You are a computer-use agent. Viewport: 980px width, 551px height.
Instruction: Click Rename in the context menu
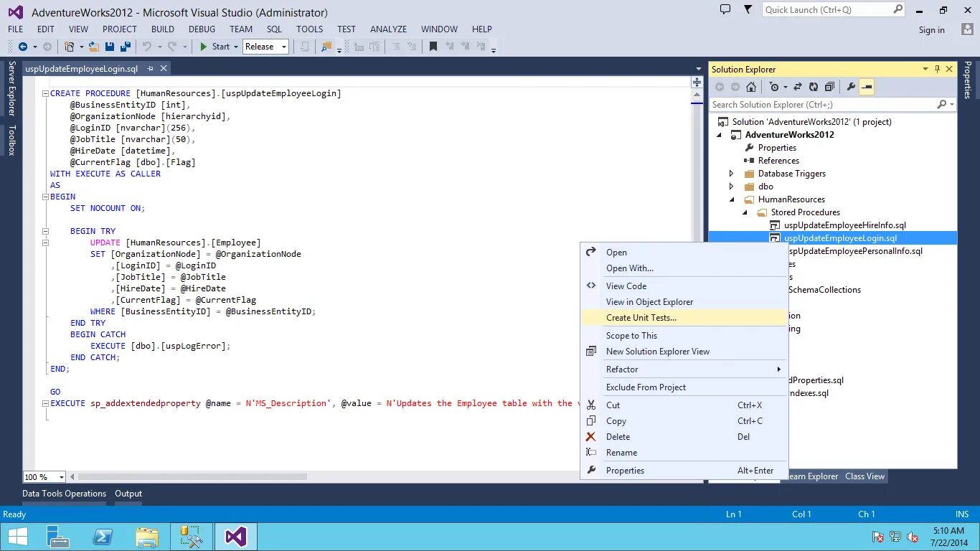(684, 453)
